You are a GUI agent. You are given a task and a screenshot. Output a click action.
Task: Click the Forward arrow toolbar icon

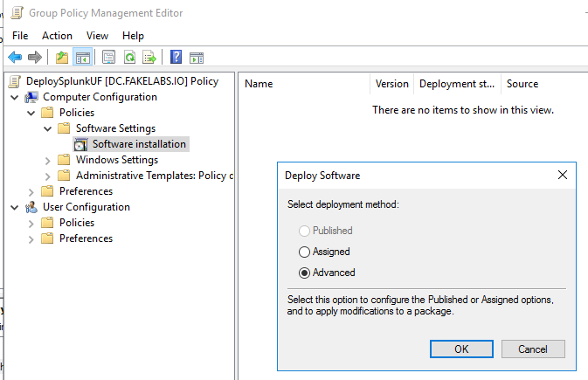pos(35,58)
